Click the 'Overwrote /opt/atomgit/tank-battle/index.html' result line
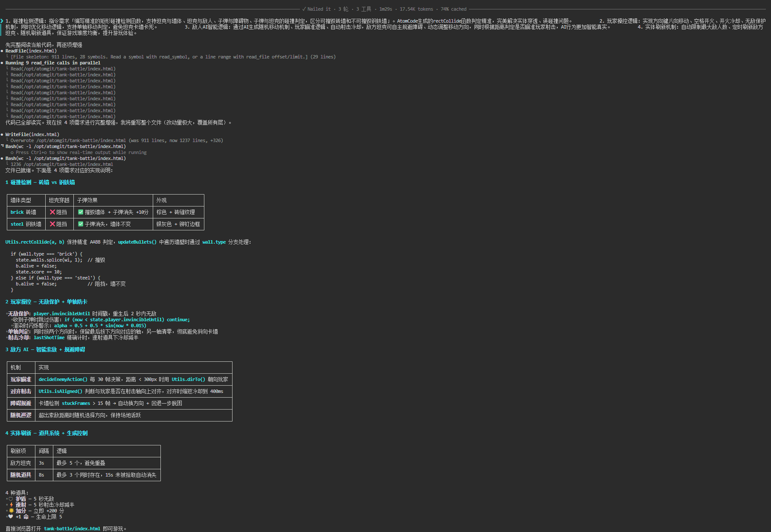The height and width of the screenshot is (532, 771). click(x=116, y=140)
